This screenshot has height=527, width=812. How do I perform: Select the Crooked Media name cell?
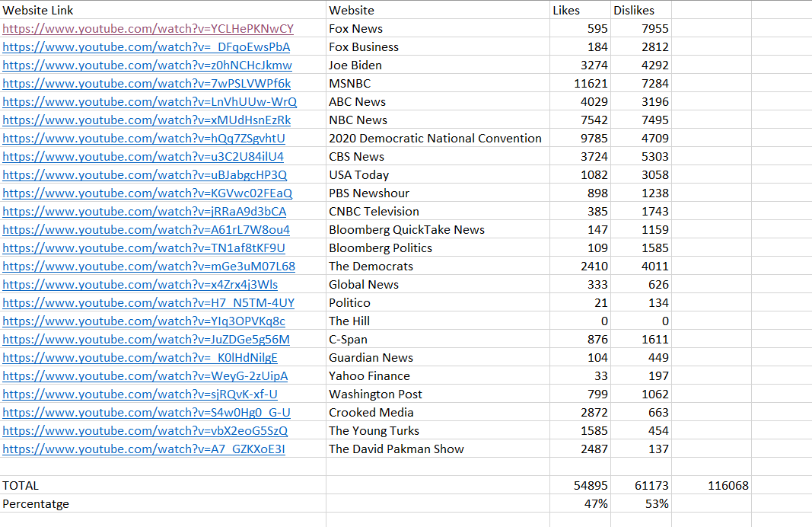click(438, 413)
